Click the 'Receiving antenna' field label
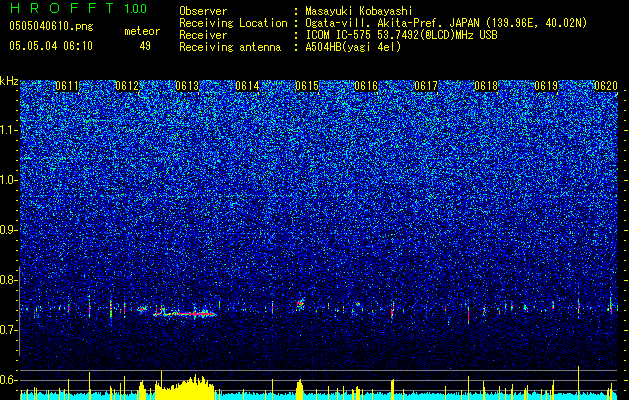Viewport: 629px width, 400px height. (230, 47)
